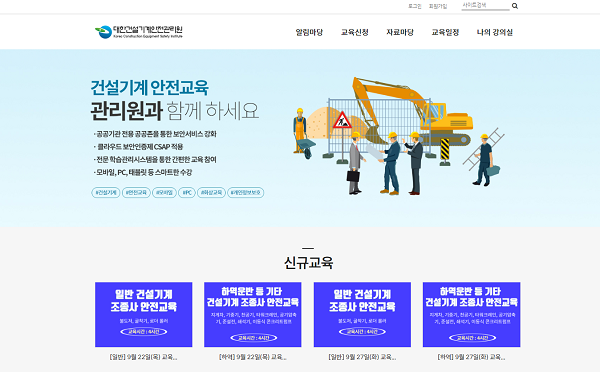Click the #건설기계 hashtag pill
Viewport: 600px width, 372px height.
(106, 193)
